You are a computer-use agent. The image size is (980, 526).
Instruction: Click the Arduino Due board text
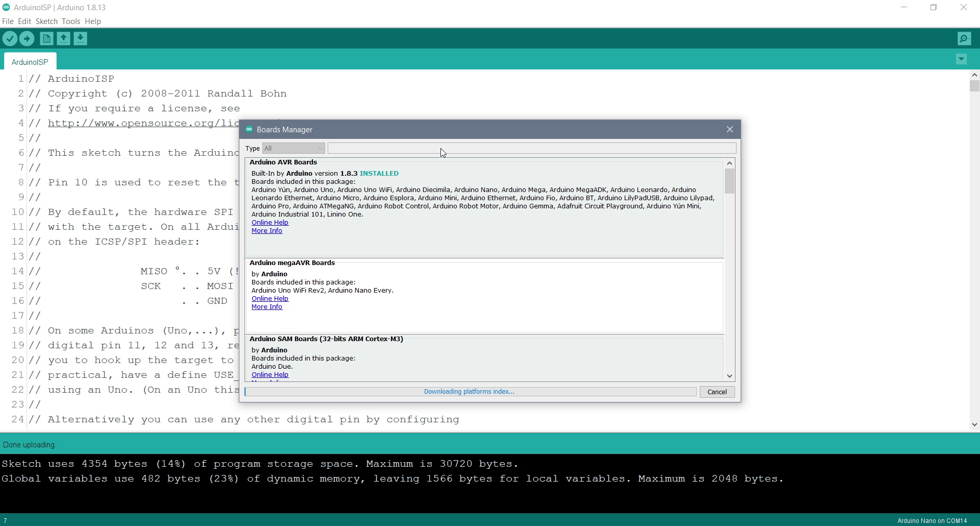(x=272, y=367)
